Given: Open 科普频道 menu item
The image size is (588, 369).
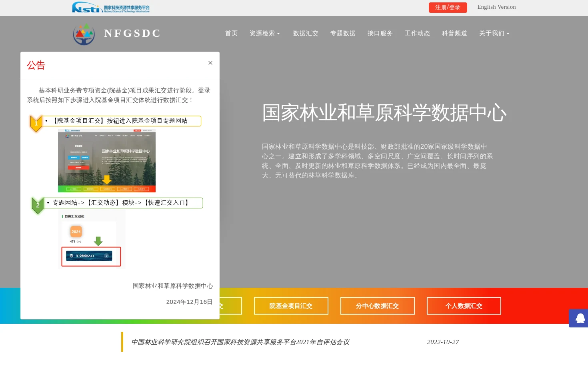Looking at the screenshot, I should pos(454,33).
